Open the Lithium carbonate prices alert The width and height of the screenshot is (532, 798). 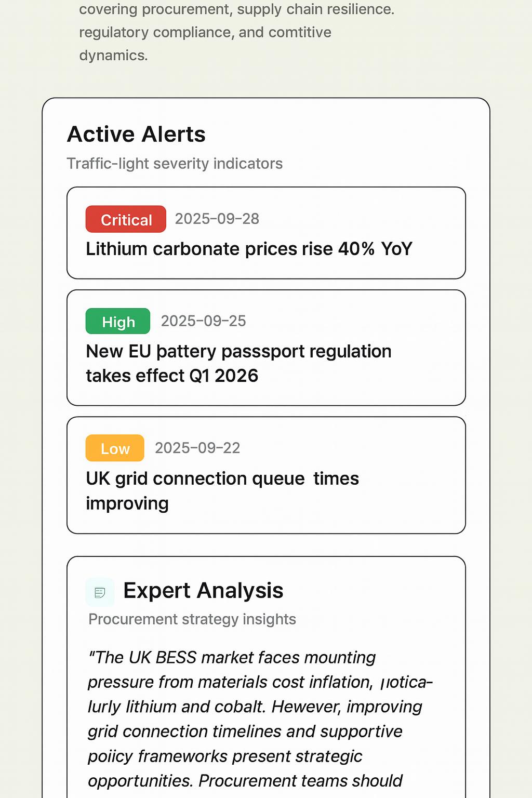[x=249, y=249]
